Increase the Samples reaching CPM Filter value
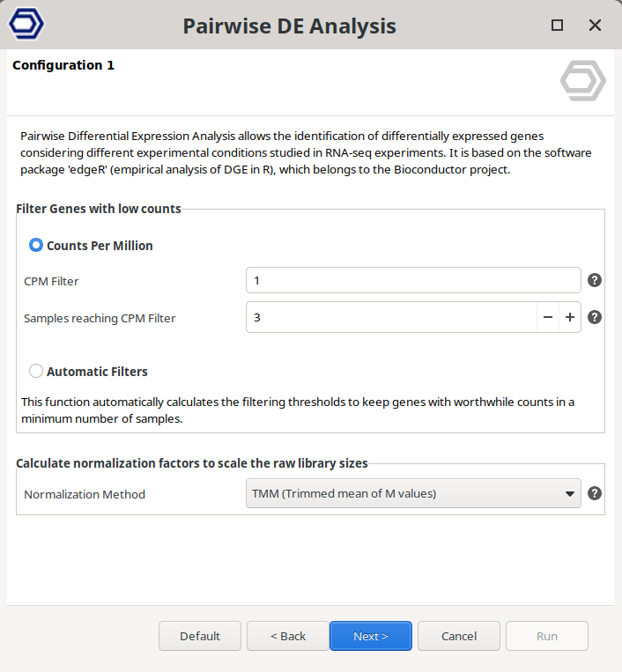622x672 pixels. (x=570, y=318)
